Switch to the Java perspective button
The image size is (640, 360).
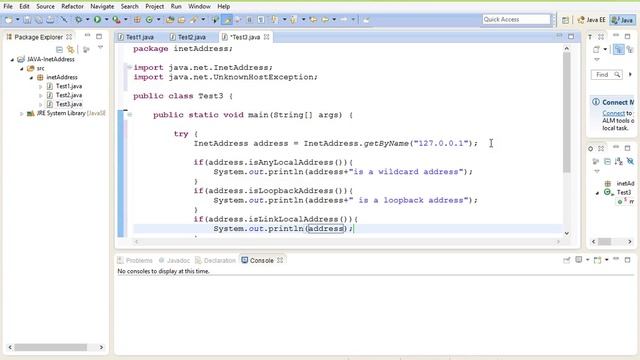tap(622, 20)
